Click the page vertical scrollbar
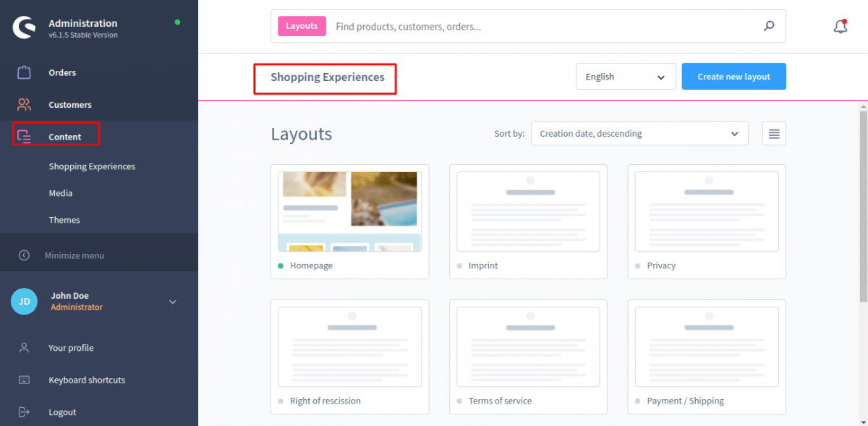Viewport: 868px width, 426px height. (x=864, y=206)
